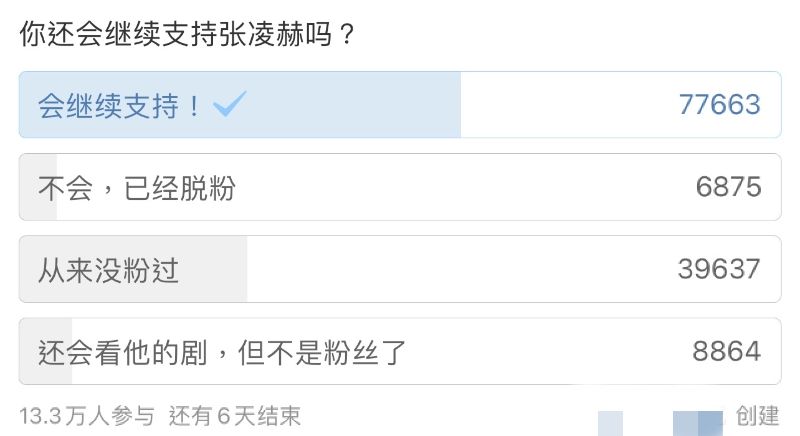Open the "13.3万人参与" participant count
The width and height of the screenshot is (800, 436).
click(87, 415)
